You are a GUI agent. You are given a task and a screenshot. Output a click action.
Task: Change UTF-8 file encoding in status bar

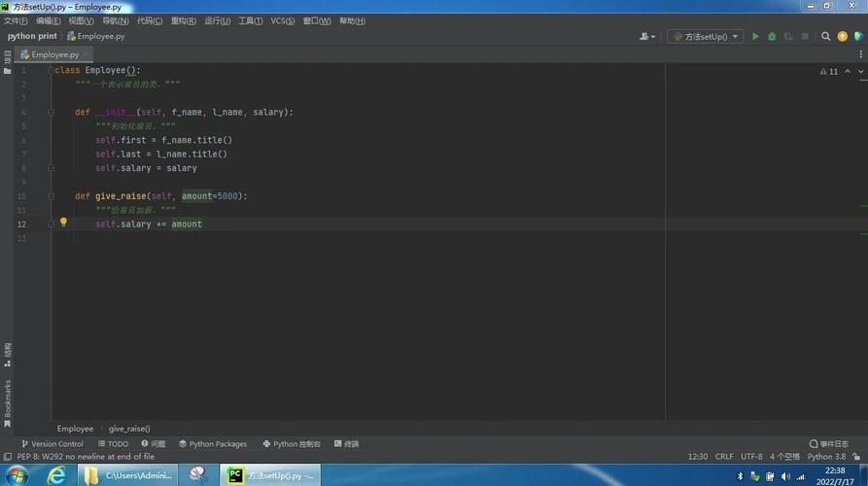point(751,457)
